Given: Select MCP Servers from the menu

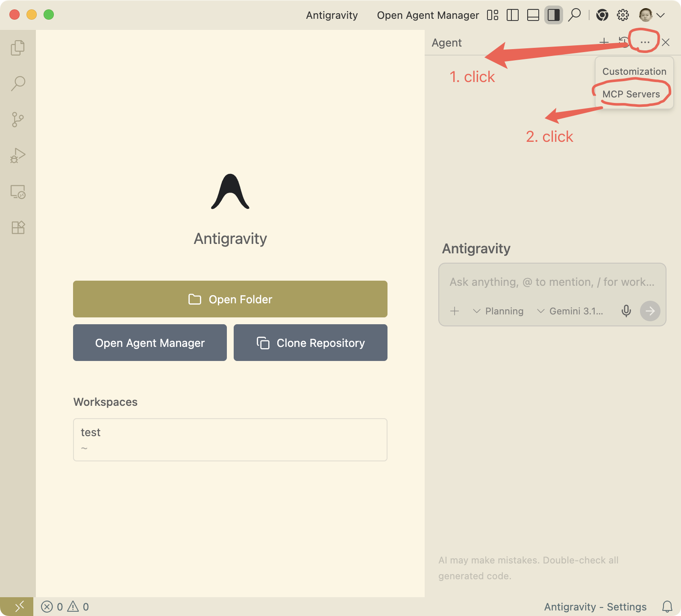Looking at the screenshot, I should pyautogui.click(x=631, y=94).
